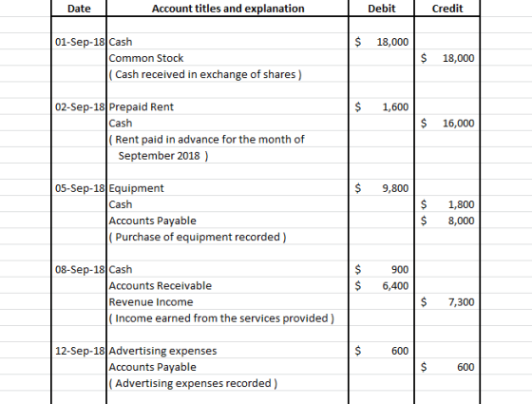Select the Revenue Income cell
The height and width of the screenshot is (404, 532).
(228, 302)
